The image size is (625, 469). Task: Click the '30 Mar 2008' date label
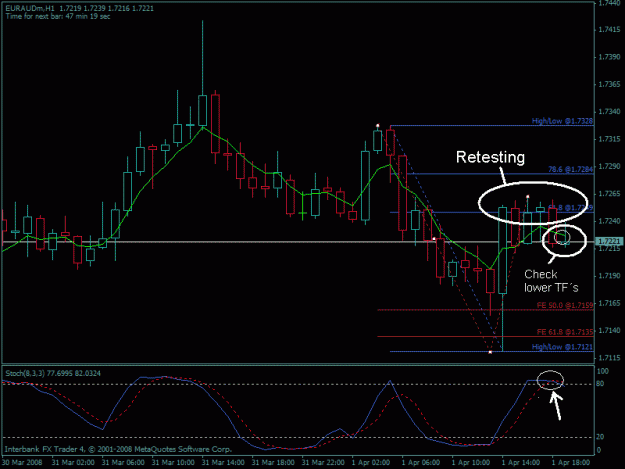[x=22, y=463]
